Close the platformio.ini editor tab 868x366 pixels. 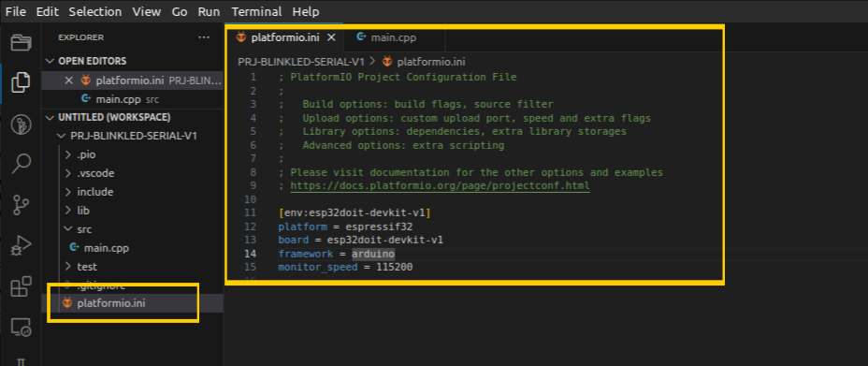332,37
